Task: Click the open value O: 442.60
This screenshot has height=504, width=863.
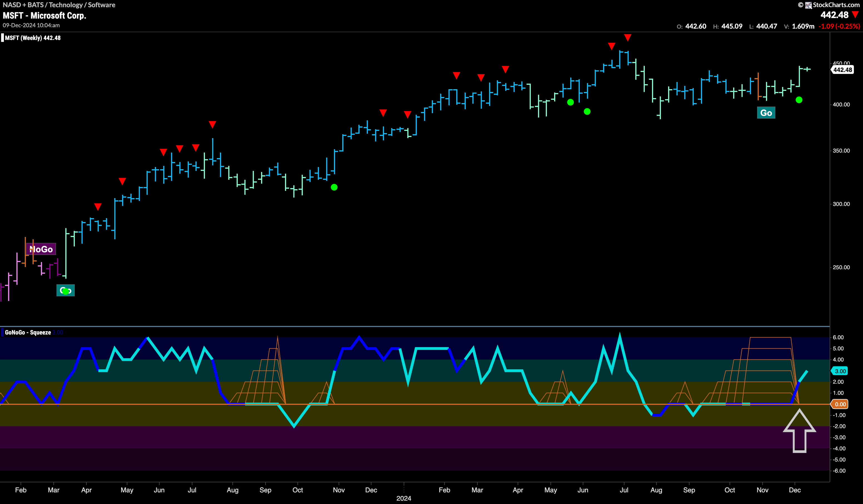Action: 691,26
